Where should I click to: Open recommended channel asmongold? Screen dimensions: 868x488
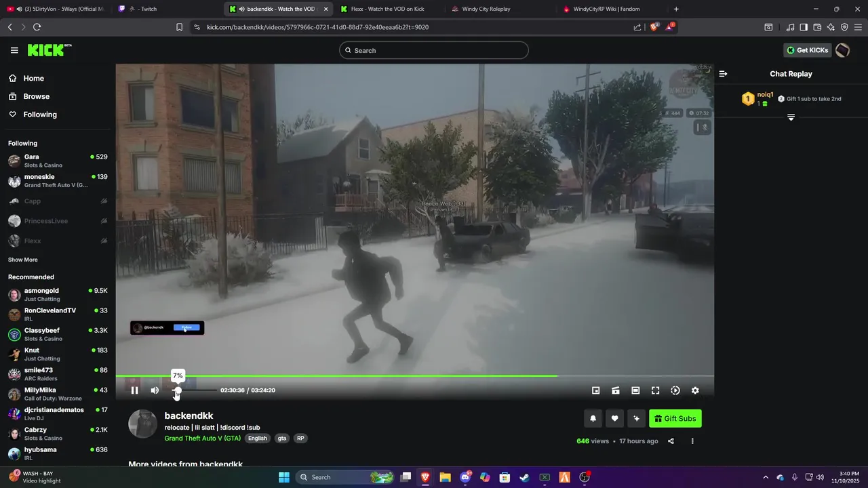click(x=58, y=295)
